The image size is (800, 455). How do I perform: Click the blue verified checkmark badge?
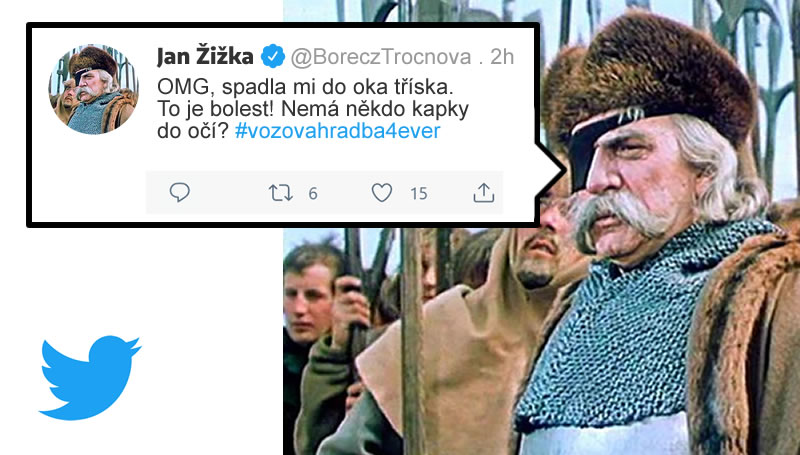pos(273,57)
